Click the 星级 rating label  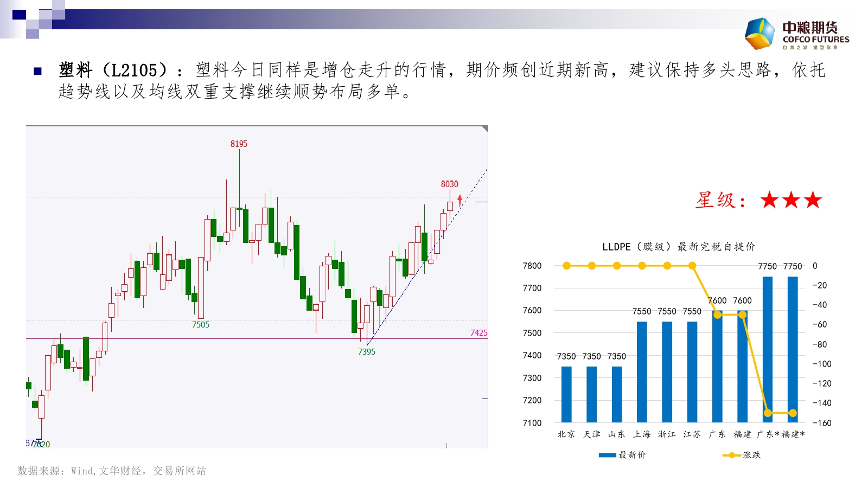pos(720,200)
